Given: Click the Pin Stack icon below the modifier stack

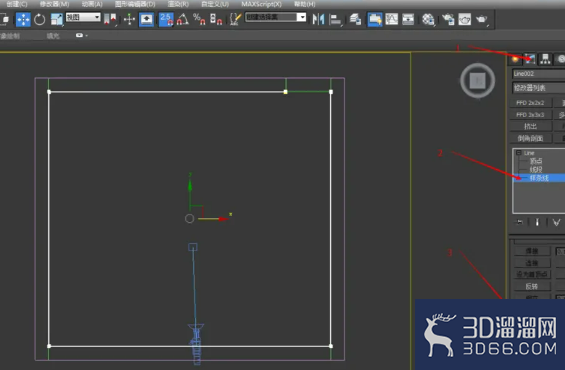Looking at the screenshot, I should tap(519, 222).
